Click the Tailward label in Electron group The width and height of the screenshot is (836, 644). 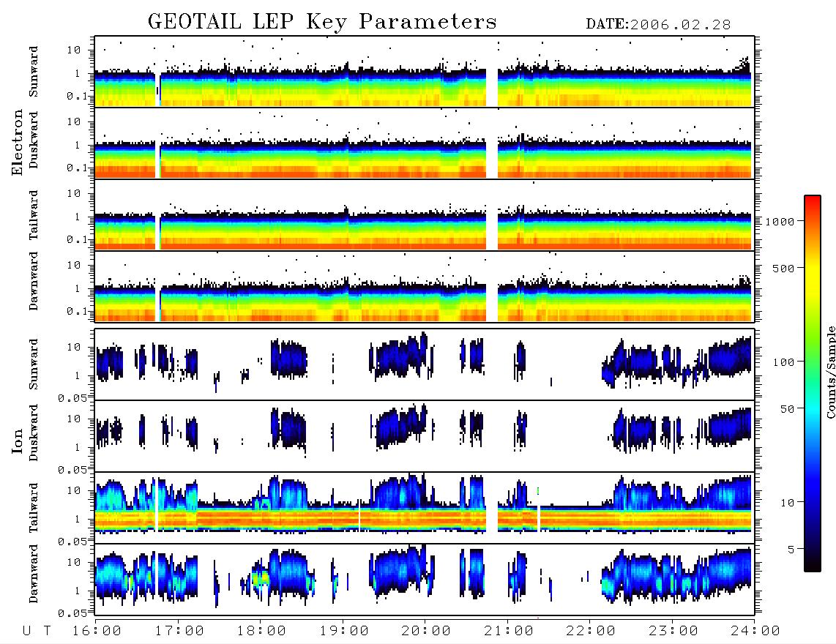[x=34, y=215]
